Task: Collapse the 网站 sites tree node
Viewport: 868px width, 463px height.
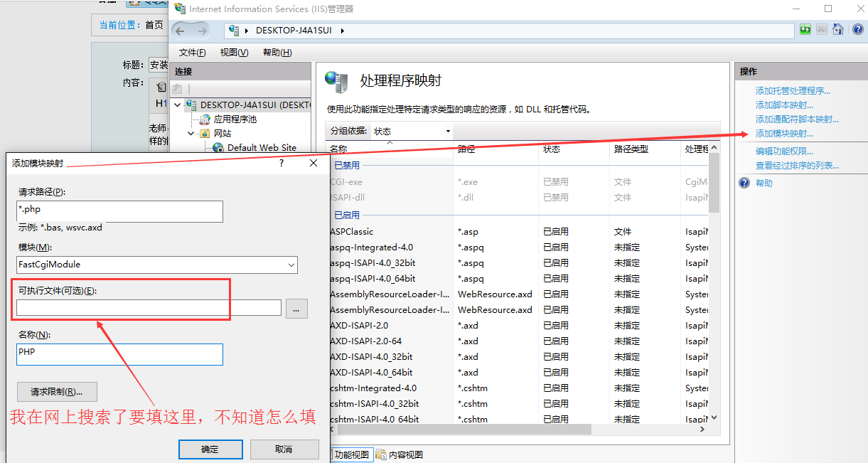Action: click(191, 134)
